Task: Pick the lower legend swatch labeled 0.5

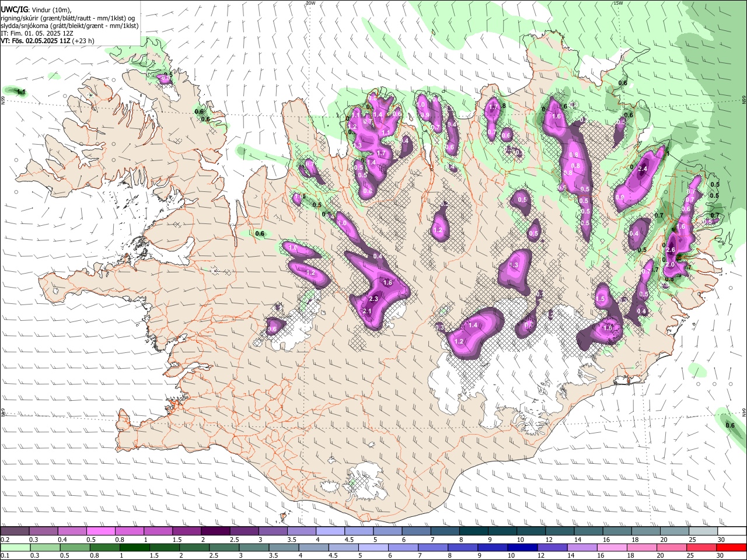Action: coord(75,547)
